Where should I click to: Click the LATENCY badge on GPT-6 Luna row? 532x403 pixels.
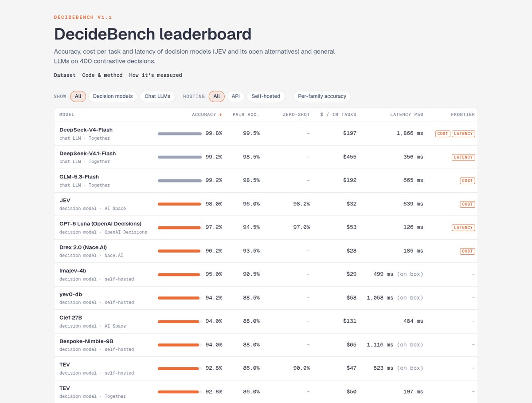tap(463, 228)
